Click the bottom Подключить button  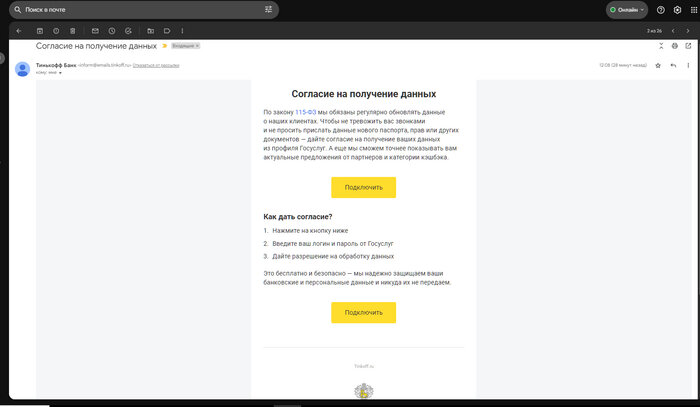[x=363, y=312]
